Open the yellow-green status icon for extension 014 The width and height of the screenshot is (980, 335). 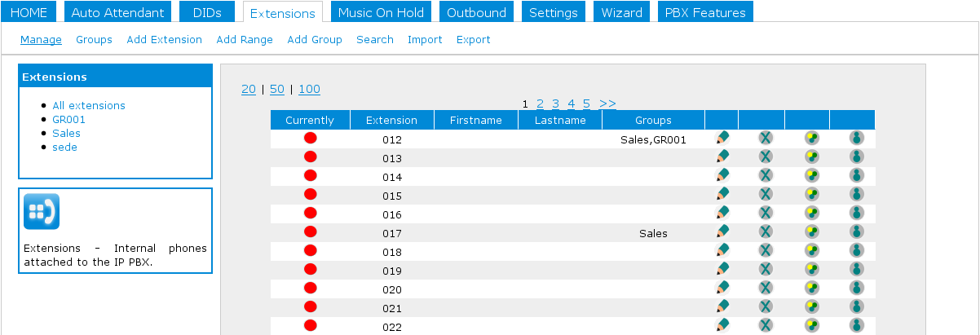click(811, 175)
